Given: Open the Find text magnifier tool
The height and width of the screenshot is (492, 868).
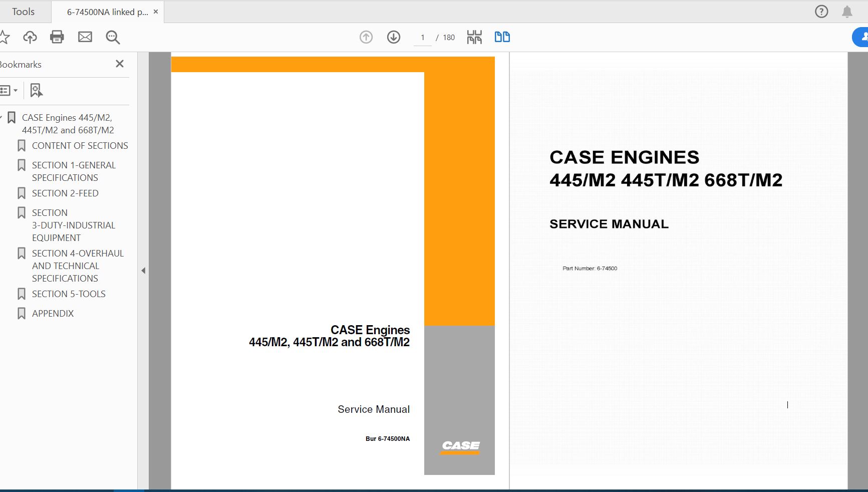Looking at the screenshot, I should click(113, 37).
